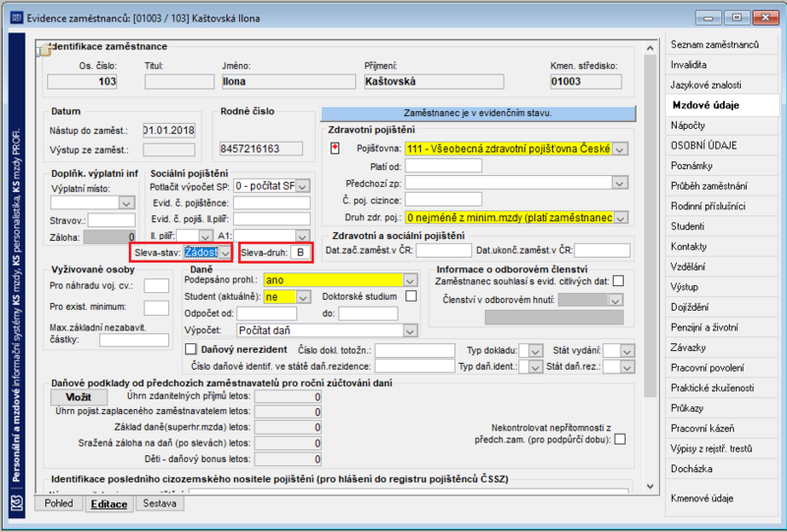
Task: Open Stát vydání dropdown
Action: click(x=627, y=351)
